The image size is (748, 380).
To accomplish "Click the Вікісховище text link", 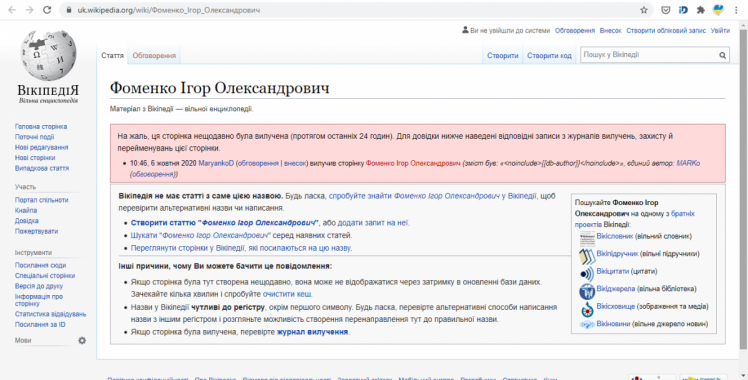I will (616, 307).
